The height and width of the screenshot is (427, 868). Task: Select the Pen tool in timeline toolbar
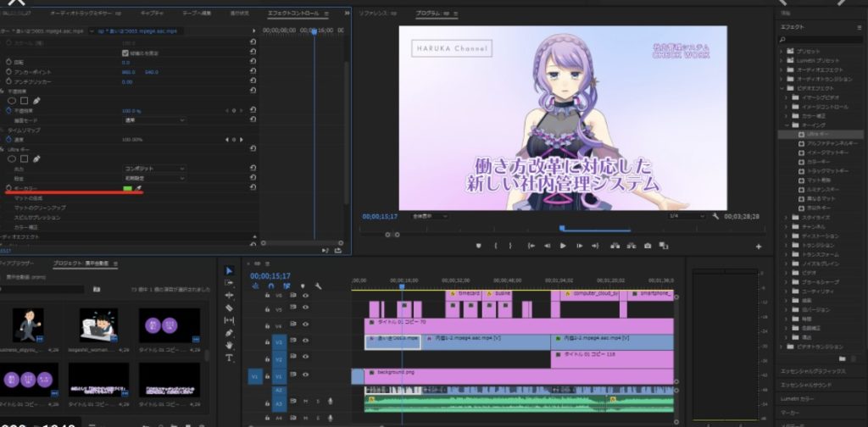[229, 333]
